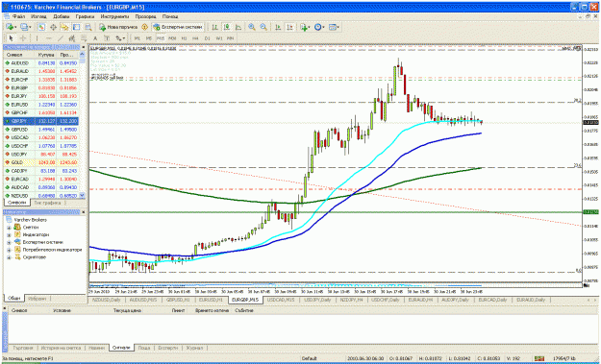Toggle the chart shift icon
The width and height of the screenshot is (601, 364).
tap(289, 27)
